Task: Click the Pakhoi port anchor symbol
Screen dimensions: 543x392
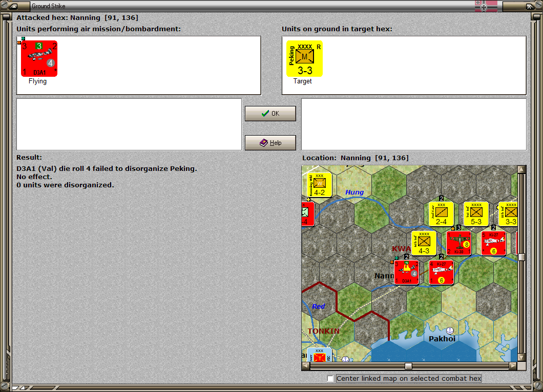Action: tap(450, 331)
